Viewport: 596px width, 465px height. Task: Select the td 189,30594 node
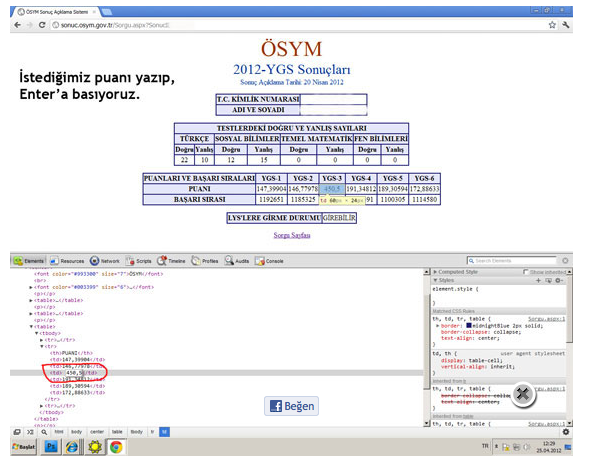[x=78, y=386]
